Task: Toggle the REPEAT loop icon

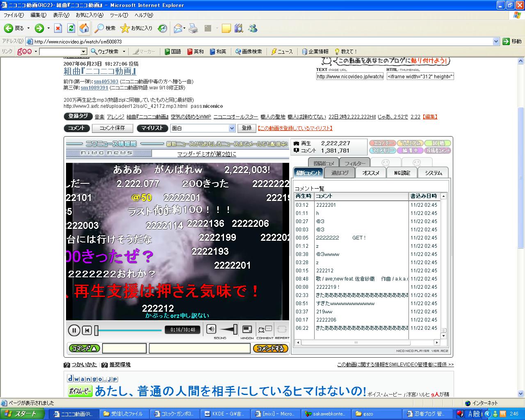Action: coord(282,329)
